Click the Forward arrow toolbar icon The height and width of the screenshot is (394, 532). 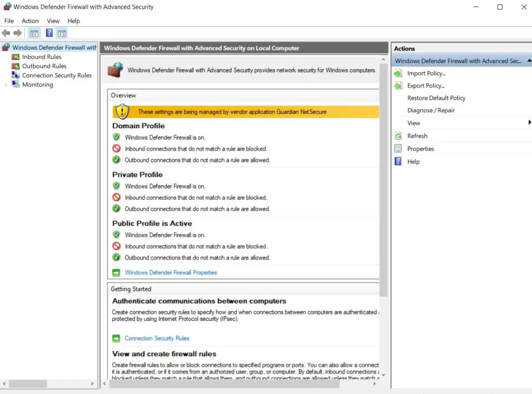click(x=18, y=33)
